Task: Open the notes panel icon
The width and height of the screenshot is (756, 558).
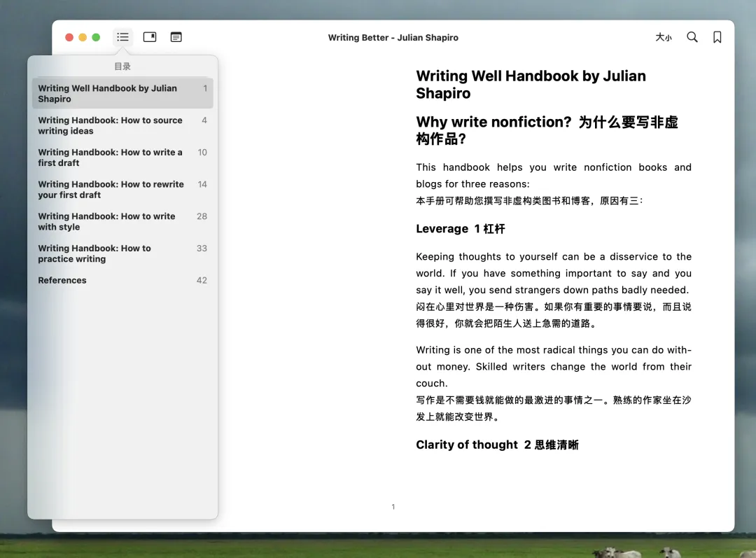Action: point(176,37)
